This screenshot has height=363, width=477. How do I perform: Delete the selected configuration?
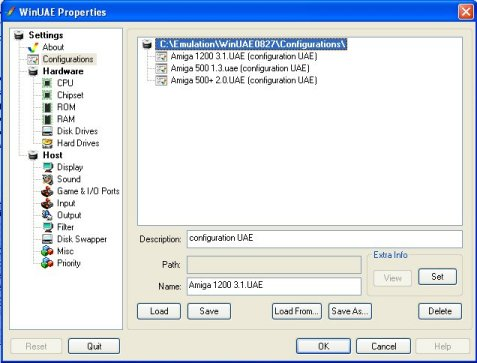[x=440, y=311]
